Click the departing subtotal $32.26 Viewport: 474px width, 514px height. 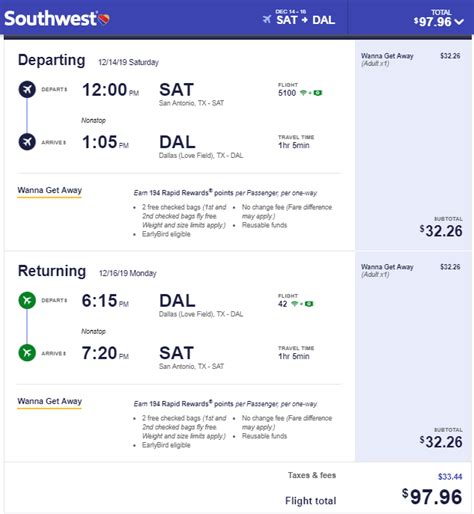tap(441, 231)
